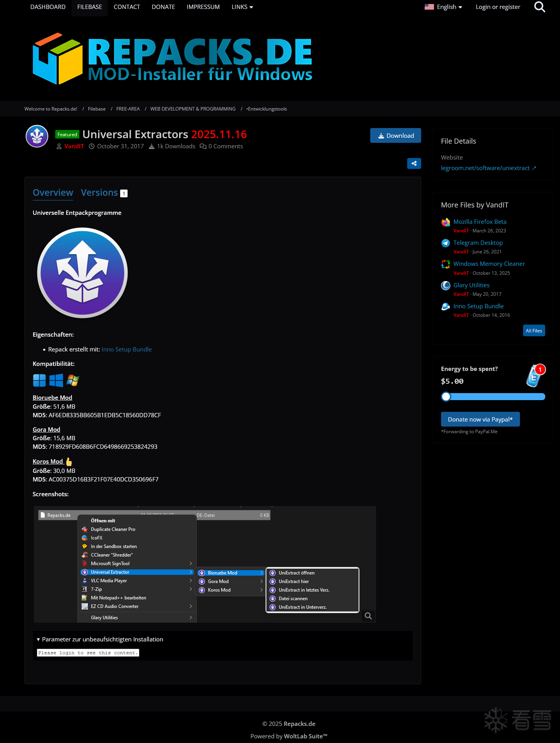560x743 pixels.
Task: Click the 'Please login to see this content.' box
Action: 88,653
